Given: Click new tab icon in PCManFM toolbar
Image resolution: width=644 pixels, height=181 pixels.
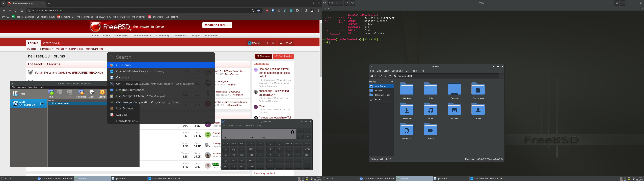Looking at the screenshot, I should (x=371, y=76).
